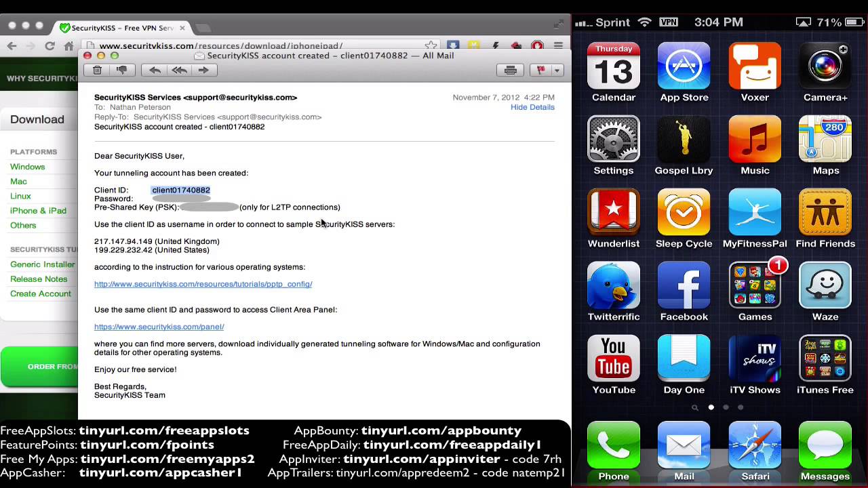Select Linux platform in sidebar
Image resolution: width=868 pixels, height=488 pixels.
pyautogui.click(x=20, y=196)
